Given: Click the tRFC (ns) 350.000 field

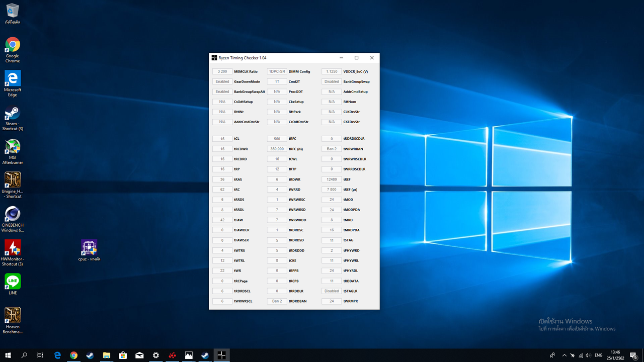Looking at the screenshot, I should (277, 149).
